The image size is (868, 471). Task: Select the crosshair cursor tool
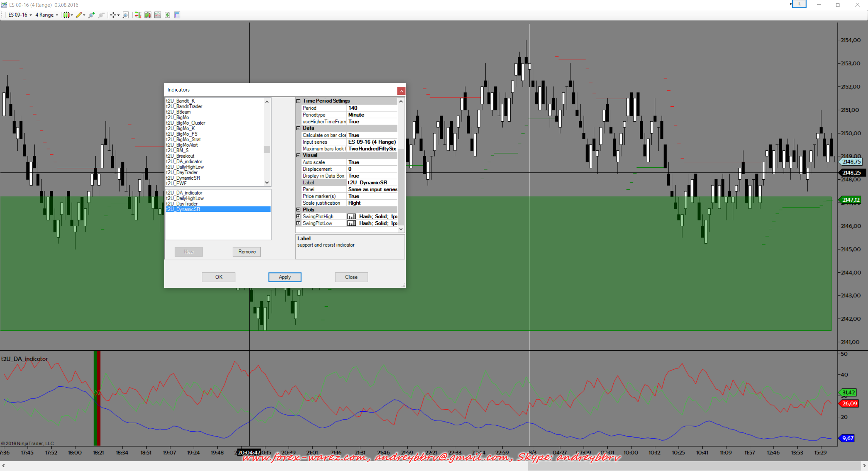113,15
